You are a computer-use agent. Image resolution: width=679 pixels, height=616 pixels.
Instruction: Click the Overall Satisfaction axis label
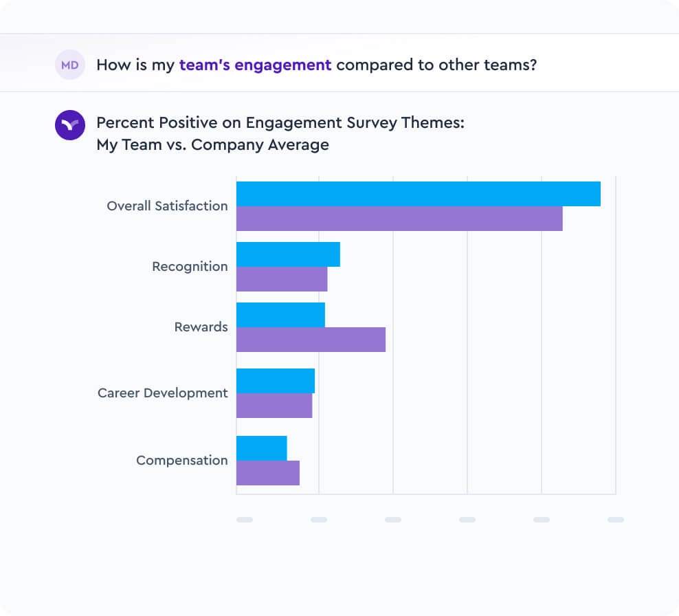167,206
